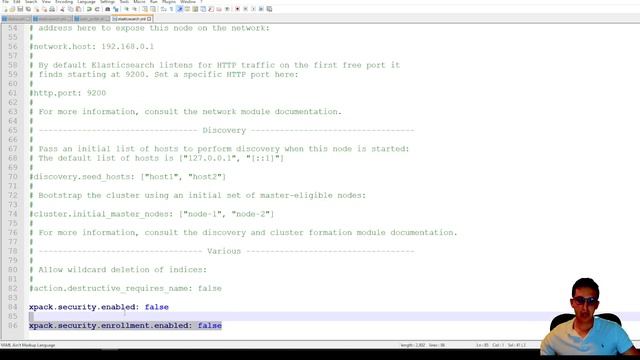Click the line number 84 margin
Viewport: 640px width, 360px height.
pyautogui.click(x=13, y=307)
